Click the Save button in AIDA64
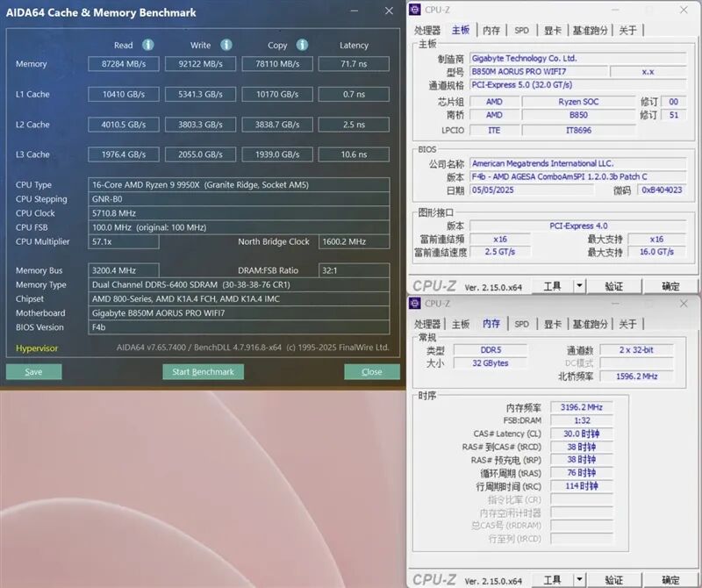The height and width of the screenshot is (588, 702). 33,372
